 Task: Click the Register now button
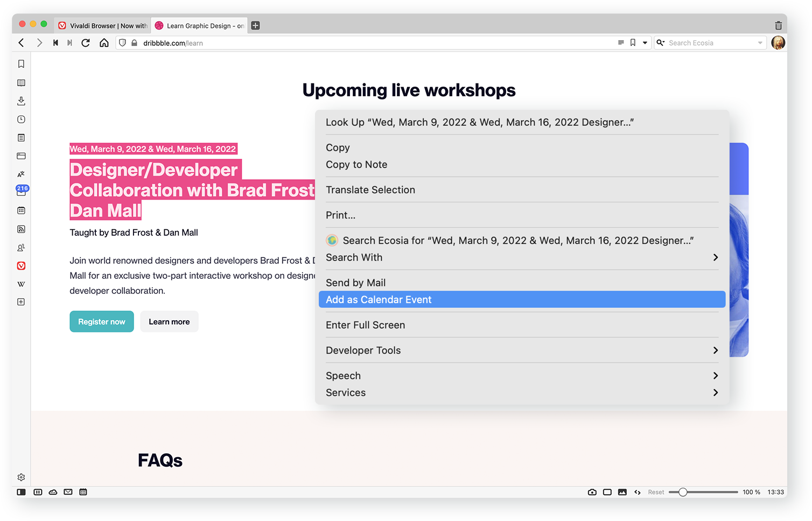point(102,322)
